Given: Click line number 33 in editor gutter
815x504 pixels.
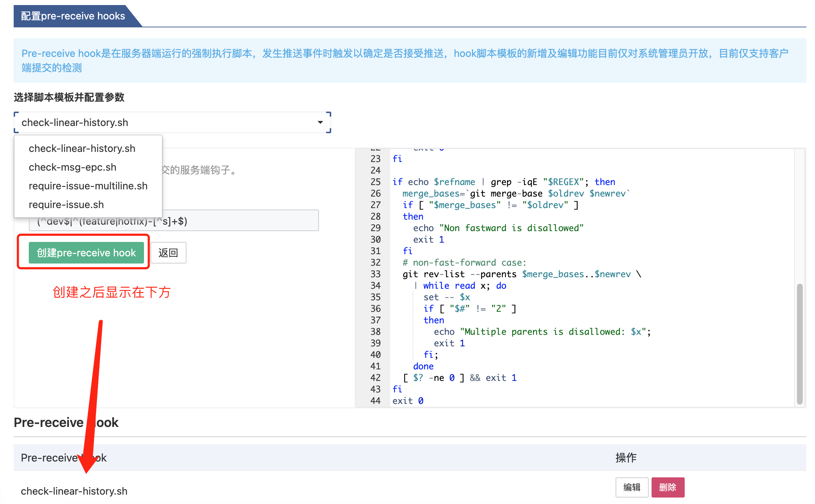Looking at the screenshot, I should [375, 274].
